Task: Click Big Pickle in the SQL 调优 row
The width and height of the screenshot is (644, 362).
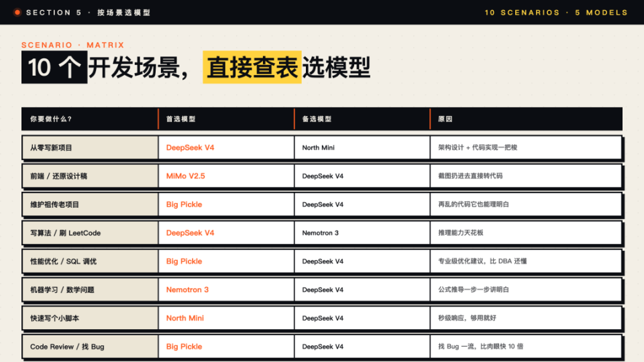Action: [x=184, y=261]
